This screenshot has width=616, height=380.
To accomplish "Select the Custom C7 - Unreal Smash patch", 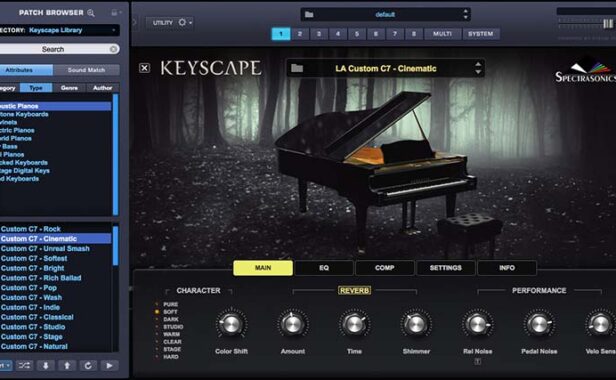I will click(x=55, y=248).
